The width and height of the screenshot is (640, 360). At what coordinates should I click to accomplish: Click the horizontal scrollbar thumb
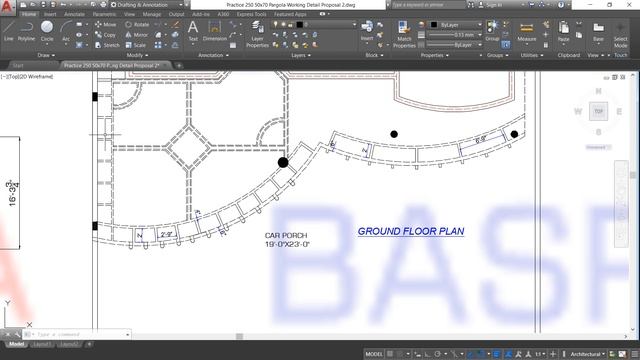tap(240, 336)
